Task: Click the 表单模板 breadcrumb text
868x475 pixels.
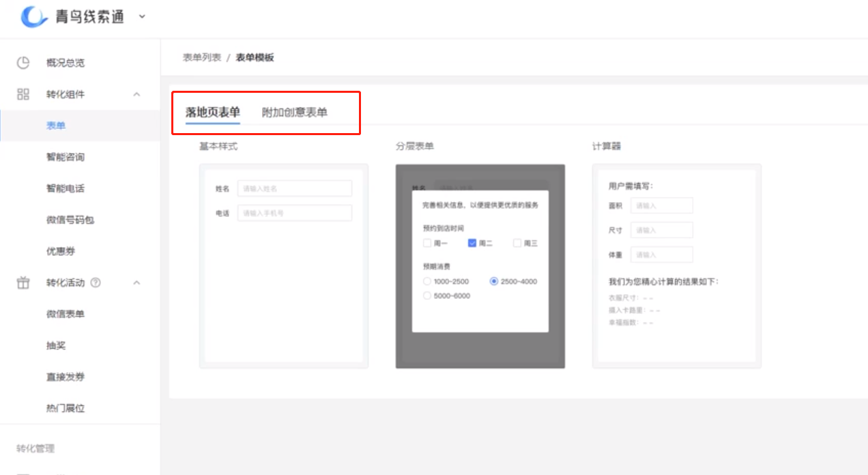Action: click(x=255, y=57)
